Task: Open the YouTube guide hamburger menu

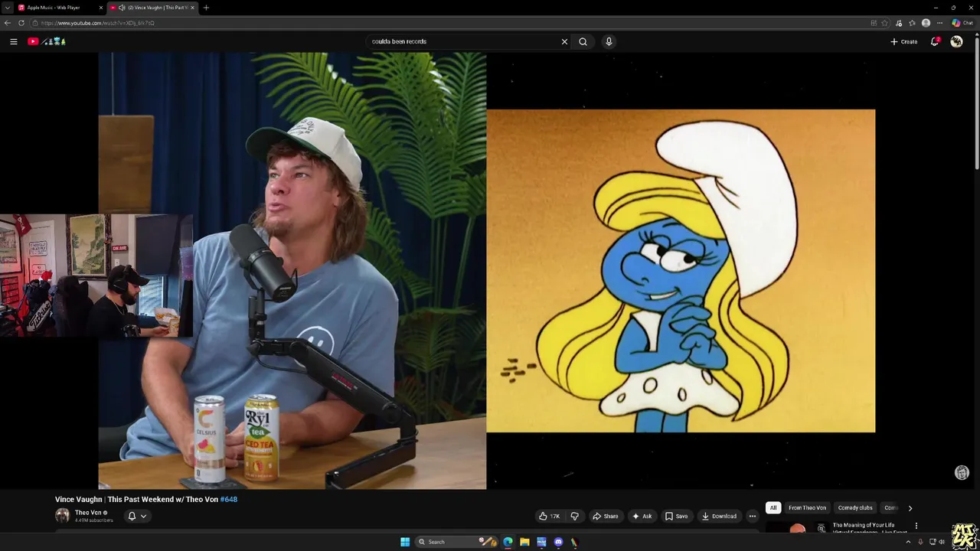Action: pyautogui.click(x=14, y=41)
